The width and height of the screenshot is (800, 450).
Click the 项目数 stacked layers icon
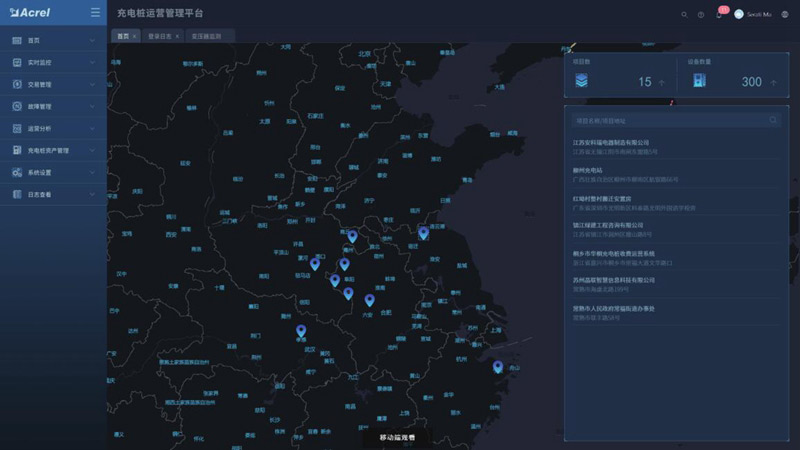click(x=581, y=81)
